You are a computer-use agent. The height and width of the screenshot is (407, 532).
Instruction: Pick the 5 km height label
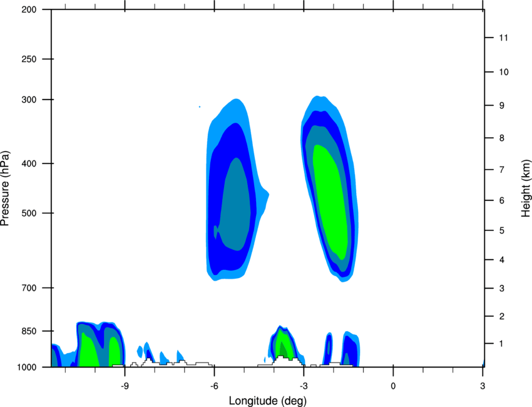pyautogui.click(x=502, y=230)
